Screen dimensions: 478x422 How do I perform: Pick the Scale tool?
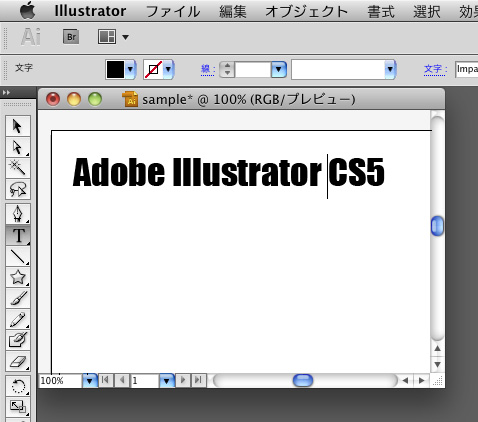coord(18,407)
